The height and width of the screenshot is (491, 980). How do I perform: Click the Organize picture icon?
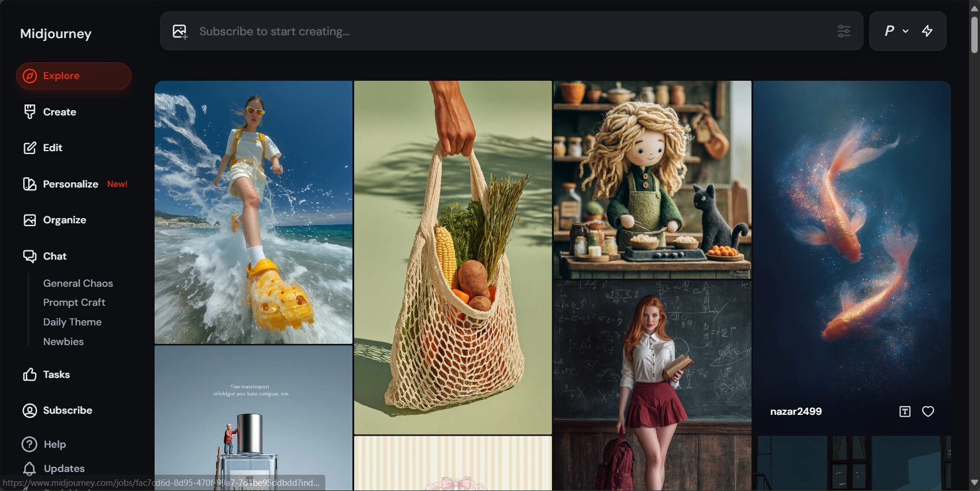pyautogui.click(x=29, y=220)
